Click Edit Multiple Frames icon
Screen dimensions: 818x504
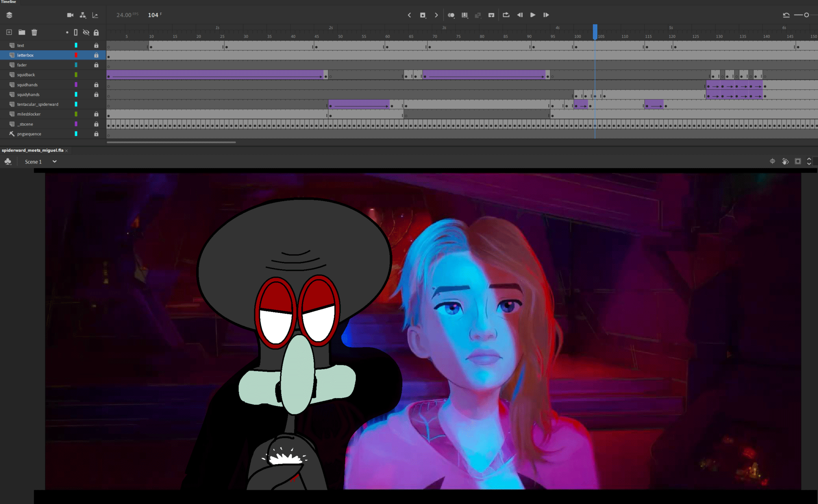(465, 15)
